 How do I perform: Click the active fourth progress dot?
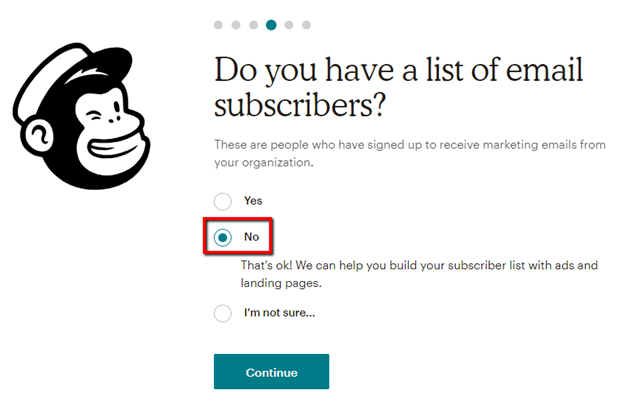click(271, 24)
